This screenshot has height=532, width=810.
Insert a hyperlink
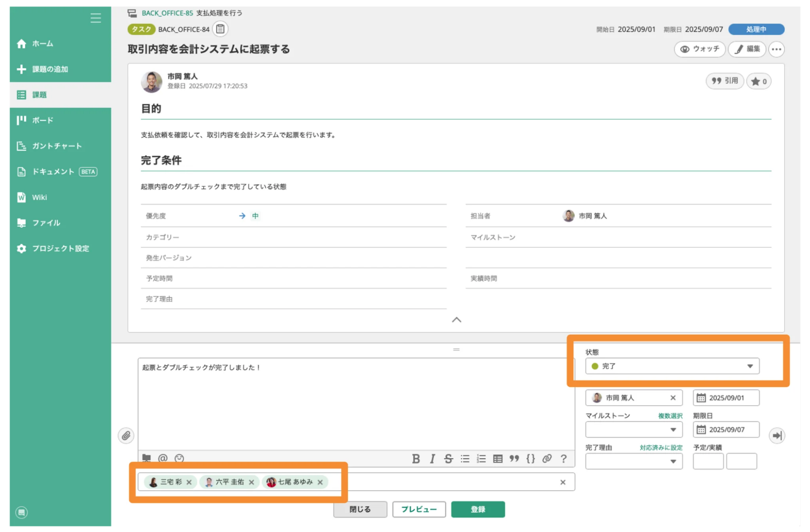pyautogui.click(x=547, y=459)
